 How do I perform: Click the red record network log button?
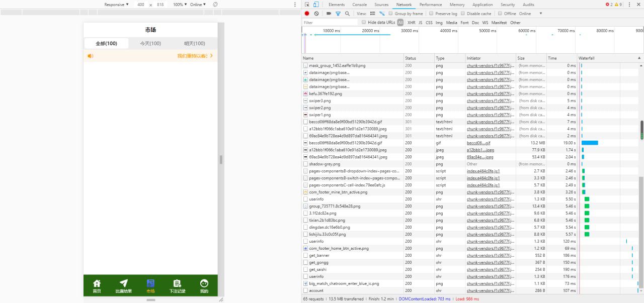pos(307,14)
